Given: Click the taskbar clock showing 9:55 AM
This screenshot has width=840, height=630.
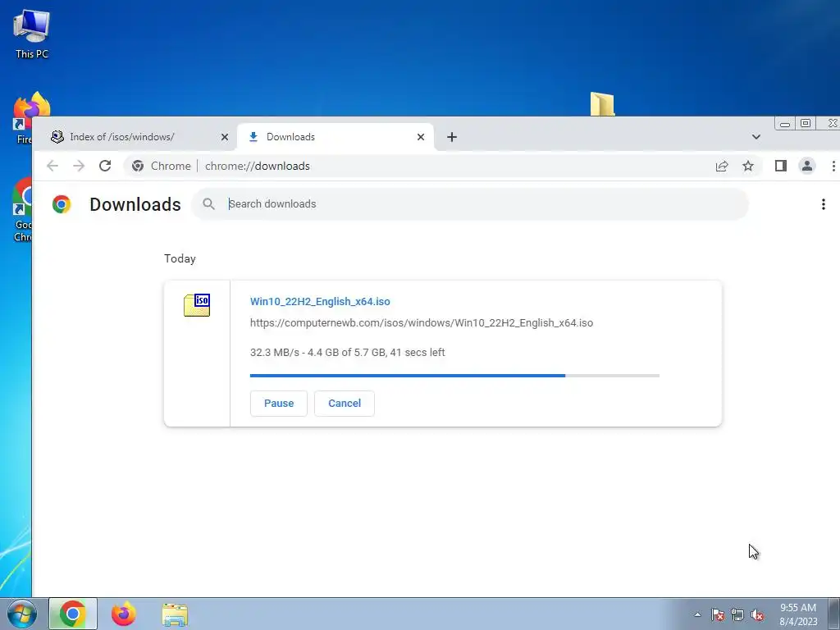Looking at the screenshot, I should tap(798, 614).
